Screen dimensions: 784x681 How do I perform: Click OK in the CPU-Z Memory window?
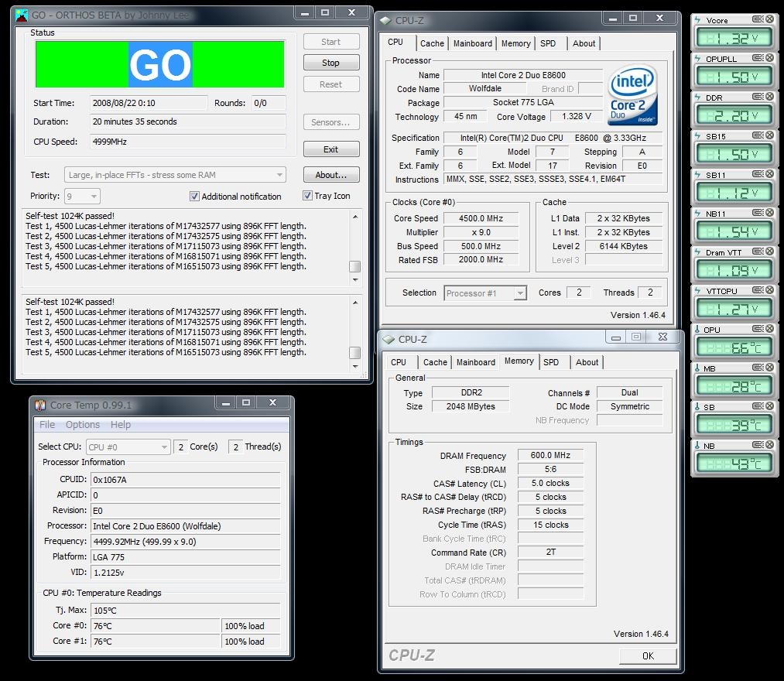pos(648,655)
